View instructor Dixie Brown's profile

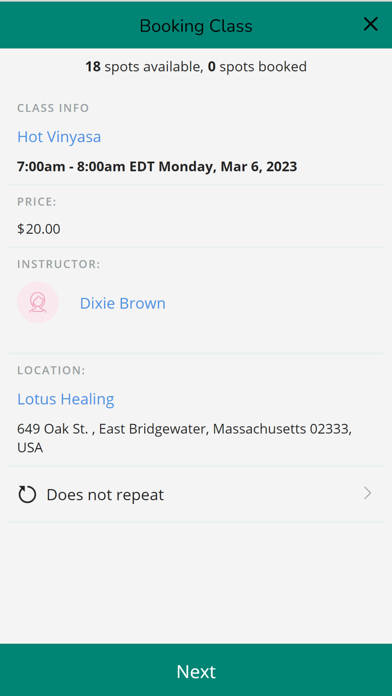point(123,303)
